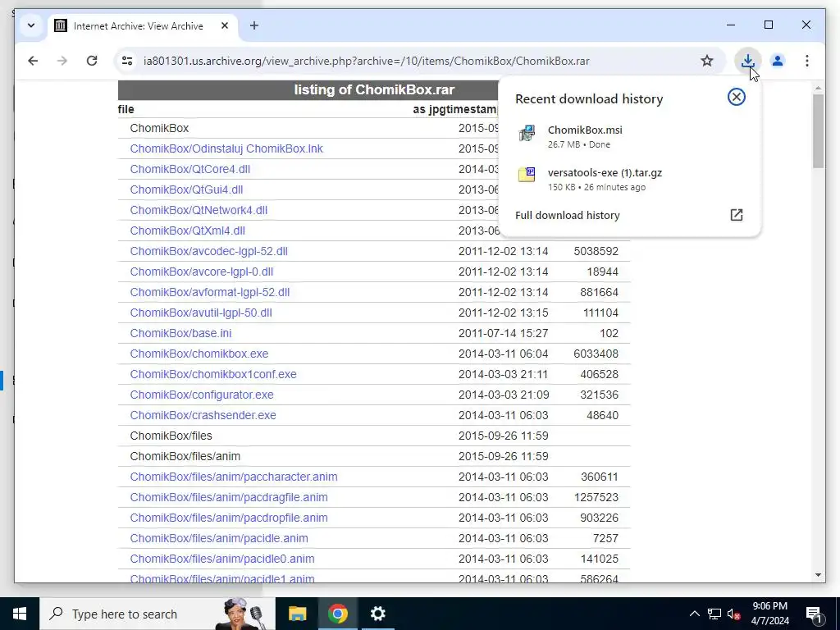This screenshot has width=840, height=630.
Task: Click the 'file' column header
Action: click(126, 109)
